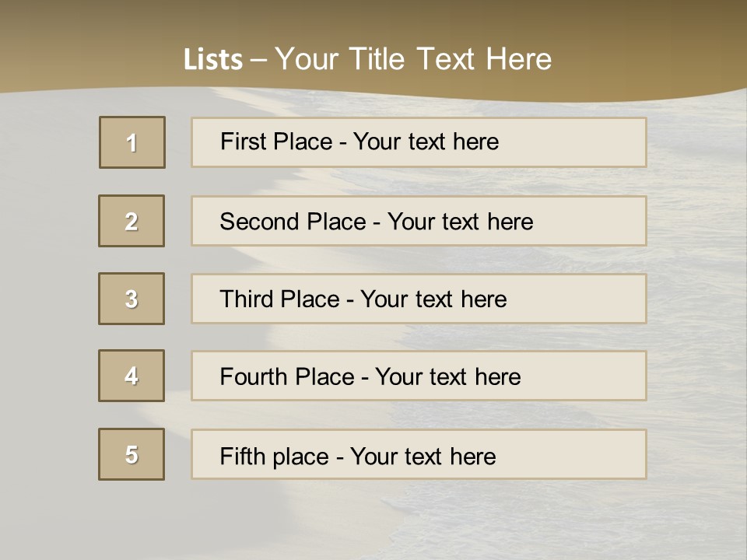Select the number 5 box
This screenshot has height=560, width=747.
coord(132,454)
